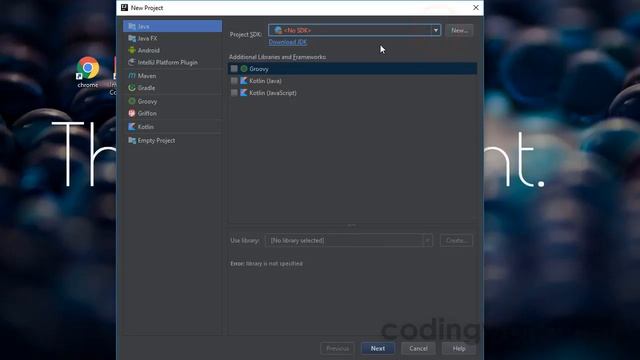This screenshot has width=640, height=360.
Task: Select IntelliJ Platform Plugin icon
Action: [132, 62]
